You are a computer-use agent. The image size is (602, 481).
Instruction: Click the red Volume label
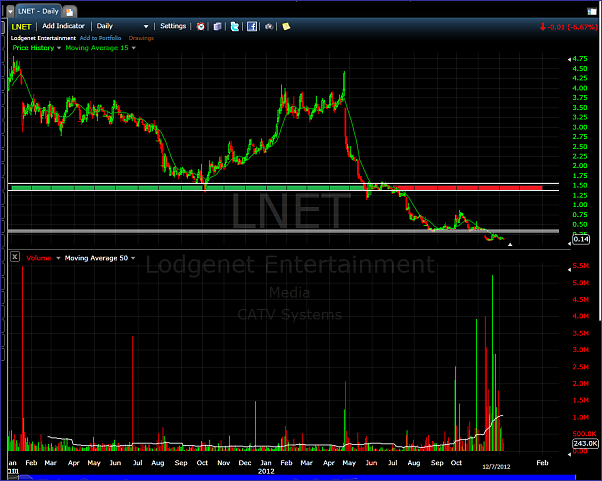click(39, 258)
